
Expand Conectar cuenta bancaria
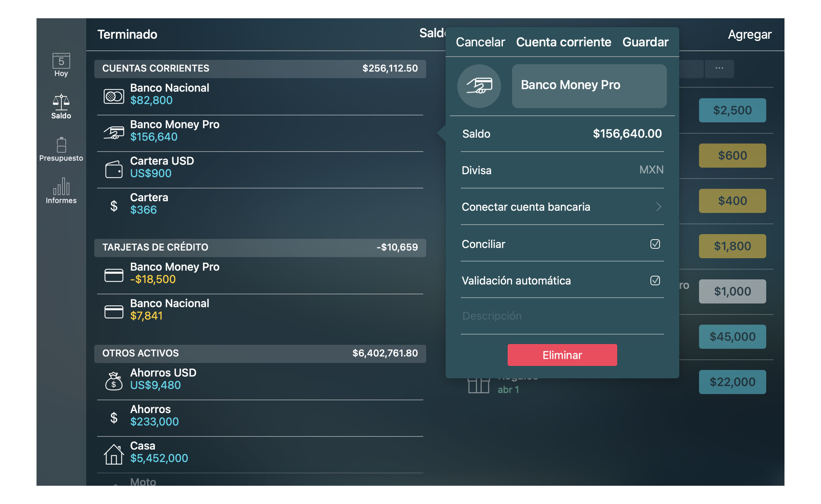[561, 207]
